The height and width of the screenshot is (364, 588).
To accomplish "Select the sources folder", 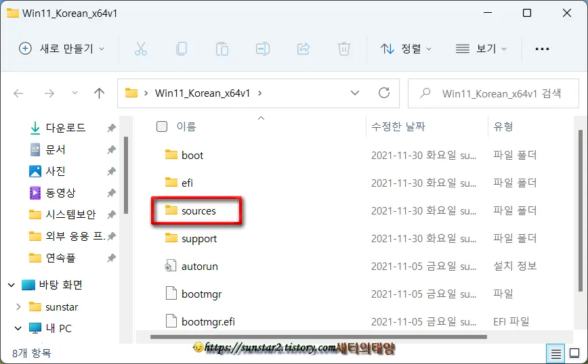I will (198, 211).
